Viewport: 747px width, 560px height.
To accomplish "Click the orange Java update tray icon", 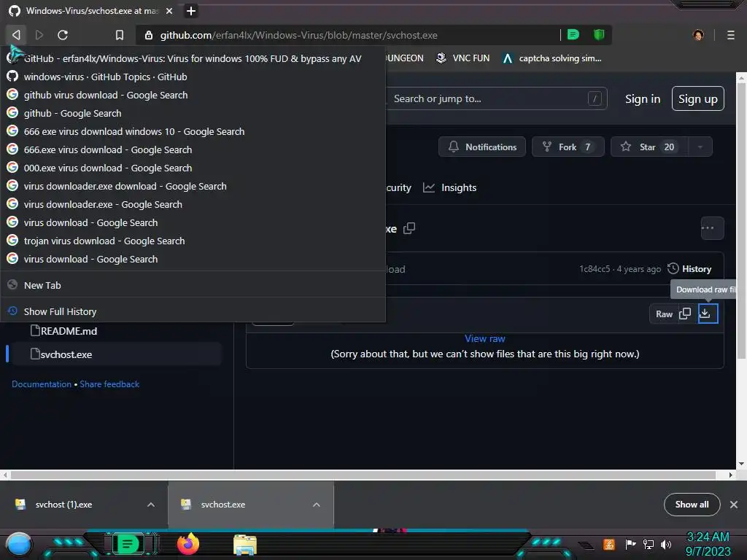I will 609,544.
